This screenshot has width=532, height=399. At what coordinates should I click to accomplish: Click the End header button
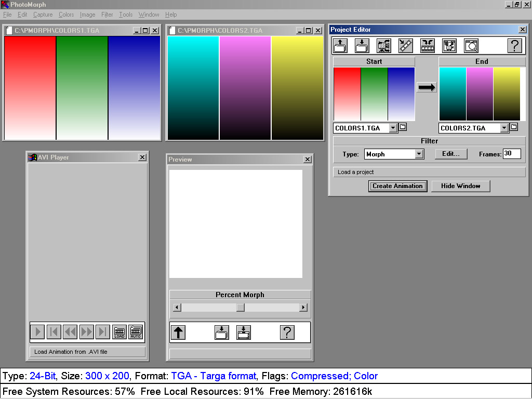pos(482,61)
